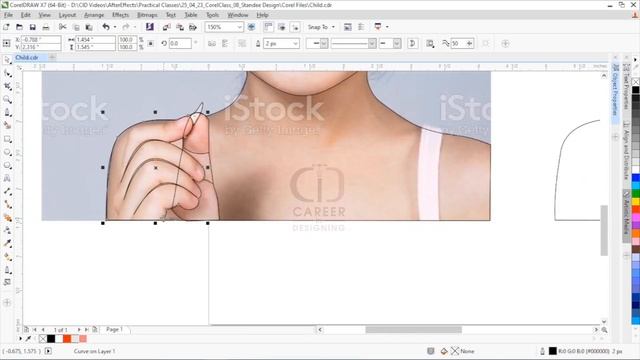Image resolution: width=640 pixels, height=360 pixels.
Task: Select the Artistic Media tool in the toolbox
Action: (x=7, y=126)
